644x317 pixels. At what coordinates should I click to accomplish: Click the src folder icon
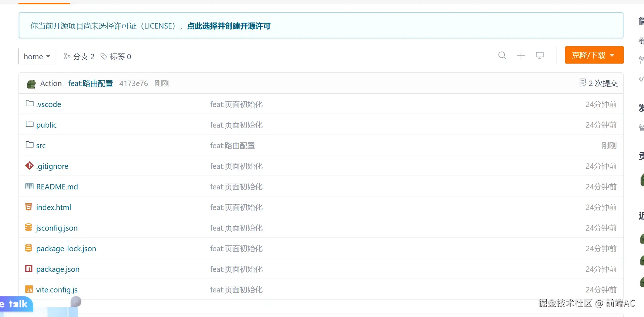(30, 145)
